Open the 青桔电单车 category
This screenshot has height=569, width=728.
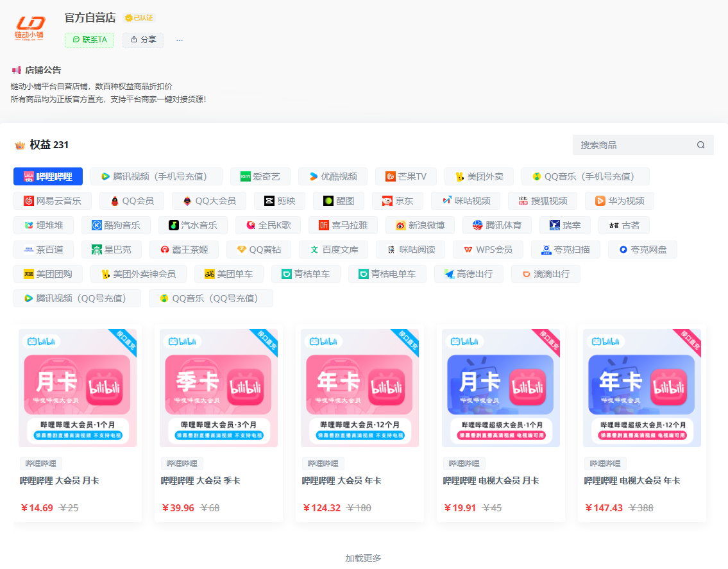(387, 274)
